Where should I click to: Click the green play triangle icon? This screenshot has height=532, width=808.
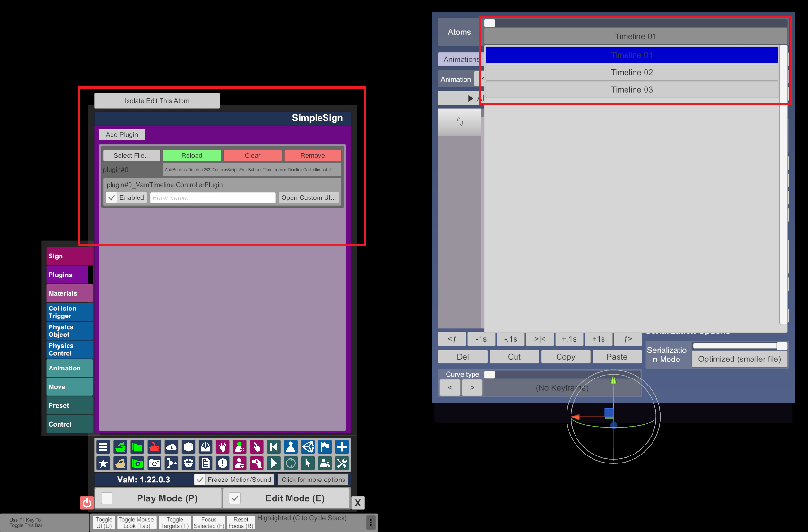274,463
